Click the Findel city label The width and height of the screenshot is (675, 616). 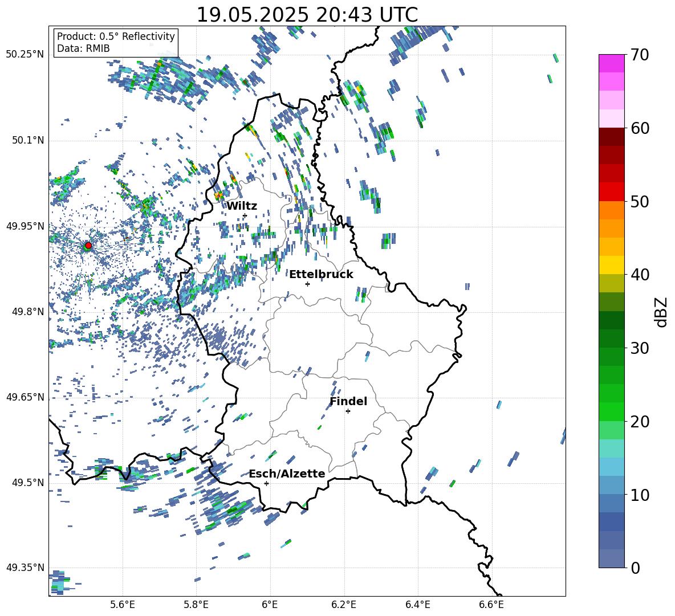pos(348,401)
